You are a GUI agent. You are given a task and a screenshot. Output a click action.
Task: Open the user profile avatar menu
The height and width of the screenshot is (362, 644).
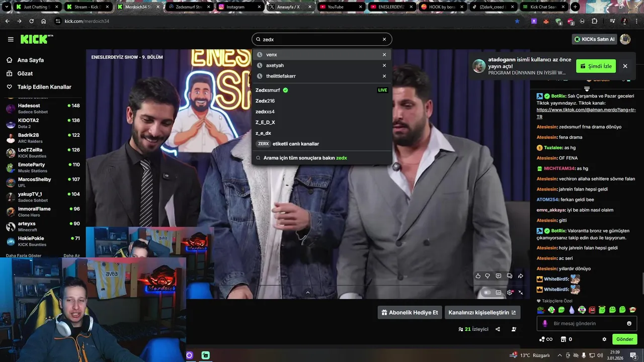[625, 39]
